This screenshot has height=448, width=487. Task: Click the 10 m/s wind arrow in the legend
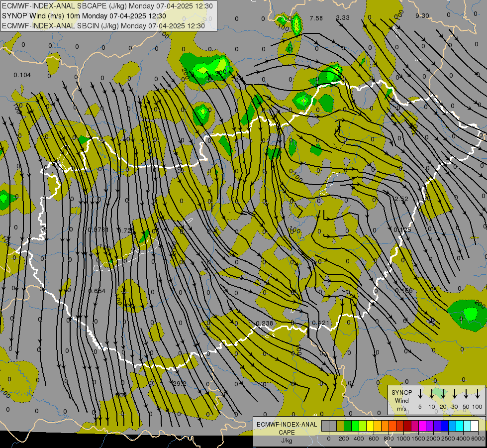tap(431, 394)
